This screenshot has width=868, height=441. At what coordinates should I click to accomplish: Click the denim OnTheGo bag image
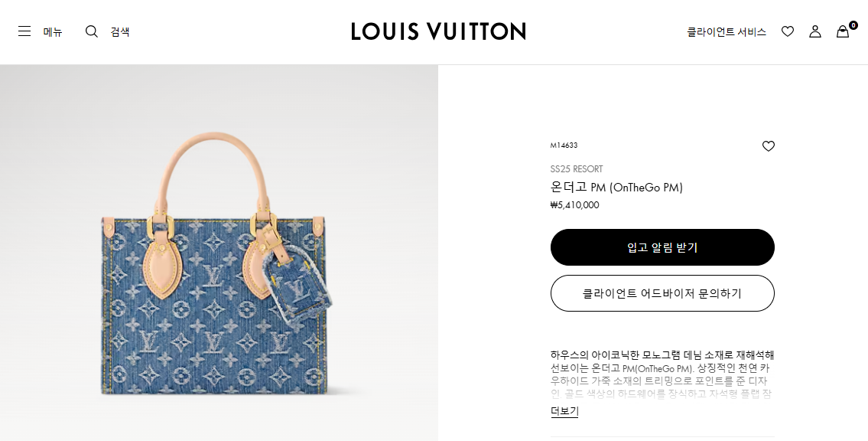(219, 263)
